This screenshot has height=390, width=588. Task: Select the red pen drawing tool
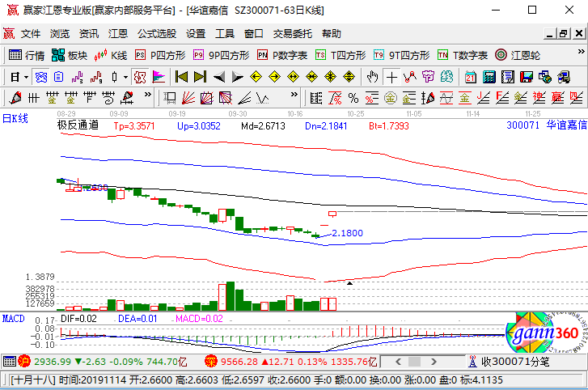click(15, 98)
